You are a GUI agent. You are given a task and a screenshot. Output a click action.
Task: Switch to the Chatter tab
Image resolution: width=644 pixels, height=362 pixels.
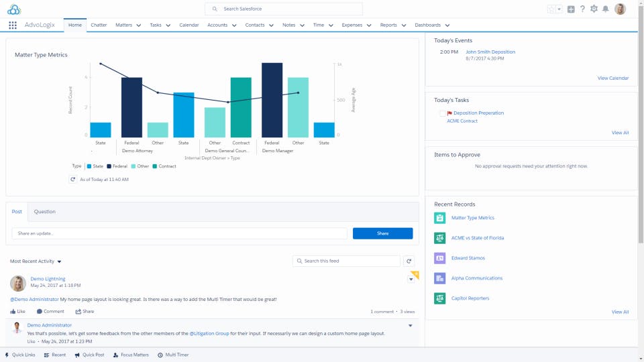coord(99,25)
